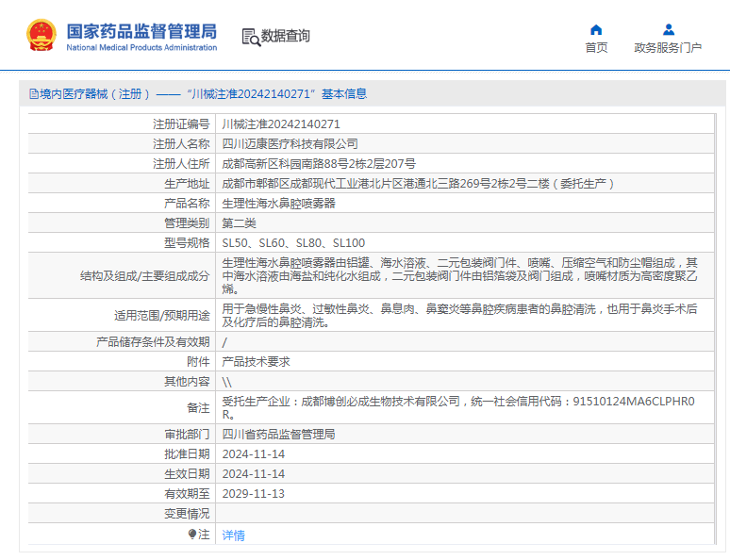The height and width of the screenshot is (560, 730).
Task: Click the lightbulb icon beside 注
Action: pyautogui.click(x=192, y=535)
